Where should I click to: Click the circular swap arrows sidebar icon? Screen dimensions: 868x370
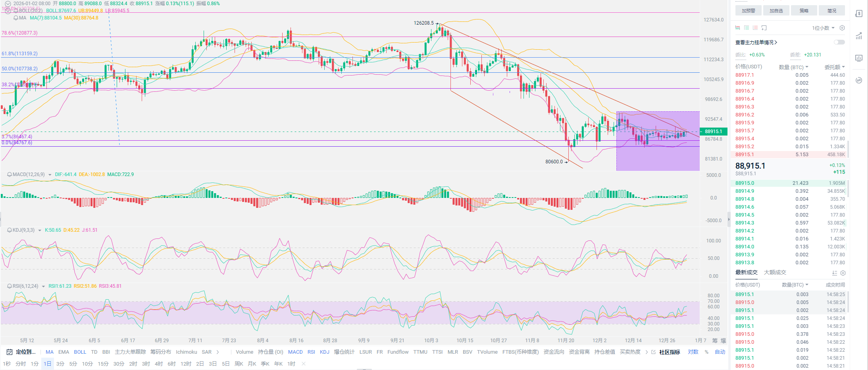click(x=859, y=80)
